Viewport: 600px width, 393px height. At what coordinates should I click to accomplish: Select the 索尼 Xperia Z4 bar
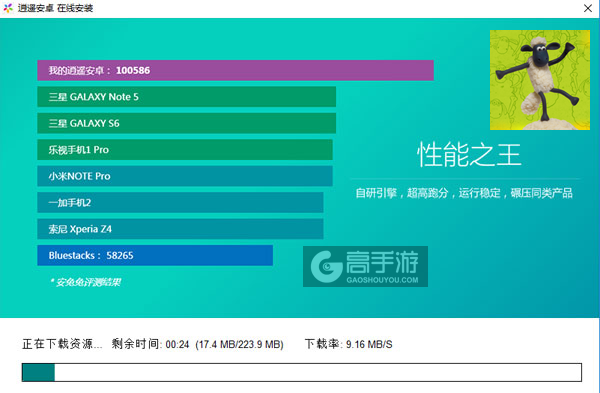(180, 229)
